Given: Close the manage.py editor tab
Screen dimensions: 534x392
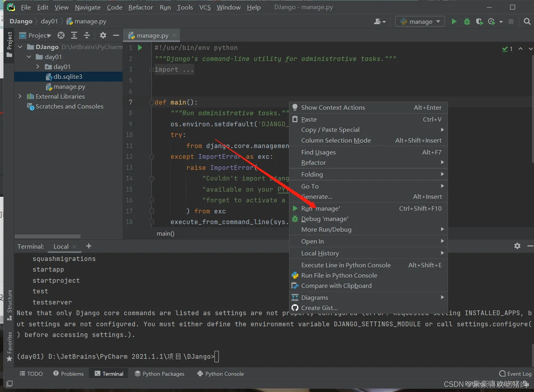Looking at the screenshot, I should (x=174, y=36).
